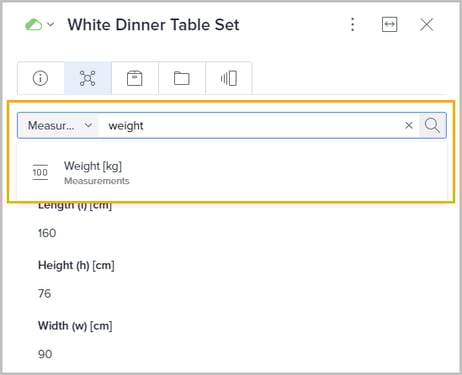Run search with the magnifier icon
The width and height of the screenshot is (462, 375).
[432, 125]
